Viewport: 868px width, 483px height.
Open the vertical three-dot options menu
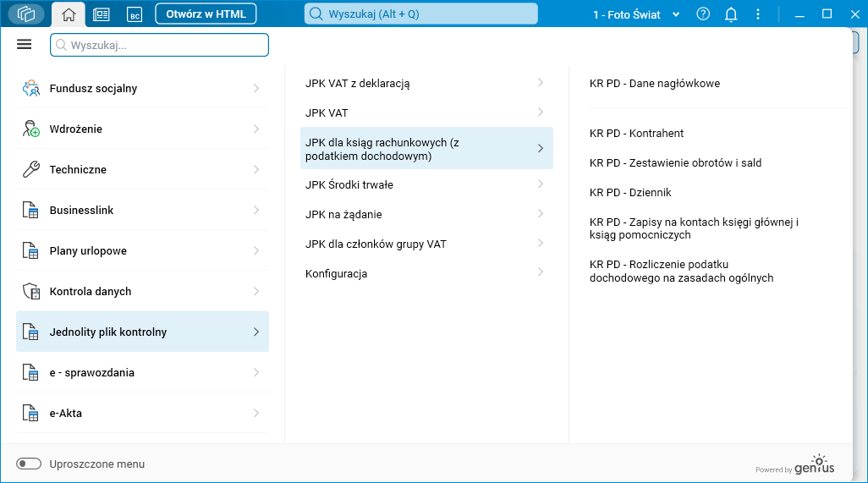(758, 14)
